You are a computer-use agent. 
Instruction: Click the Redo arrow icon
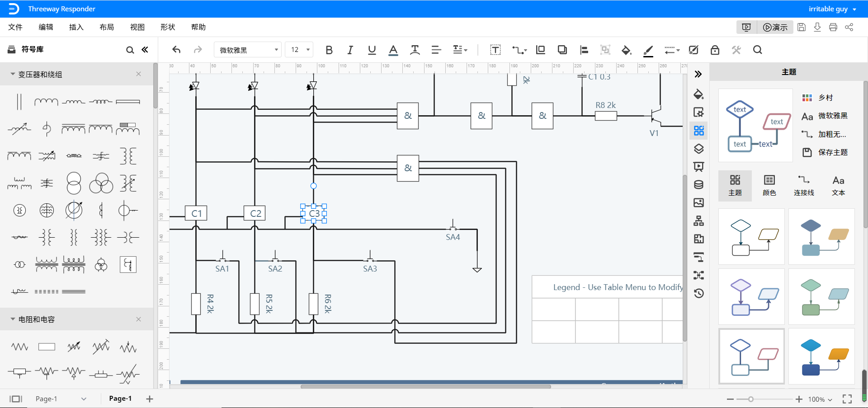(198, 50)
